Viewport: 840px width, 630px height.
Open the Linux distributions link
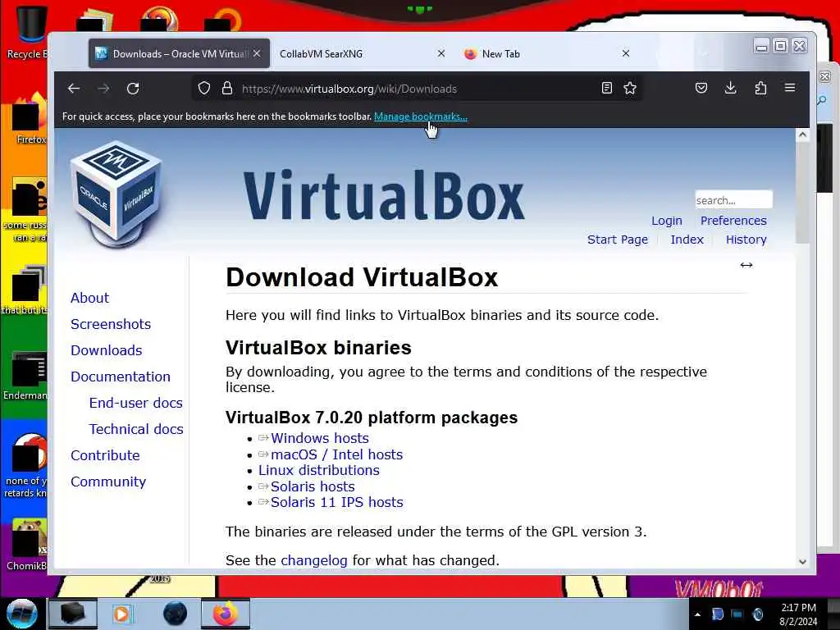(x=319, y=470)
